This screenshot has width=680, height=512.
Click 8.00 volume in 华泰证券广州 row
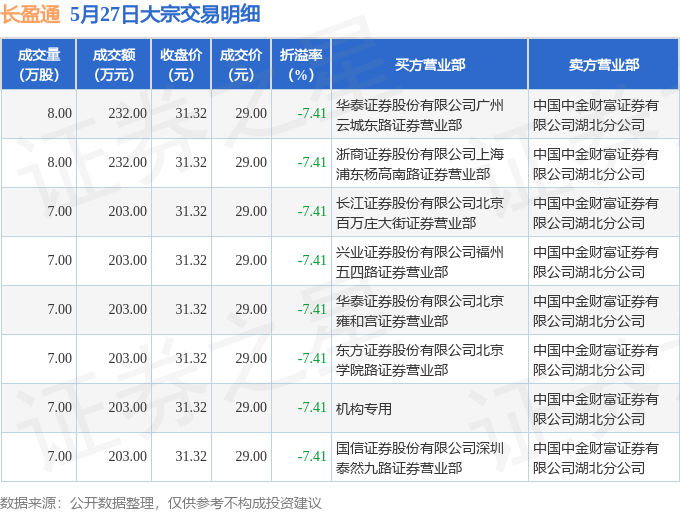coord(59,113)
